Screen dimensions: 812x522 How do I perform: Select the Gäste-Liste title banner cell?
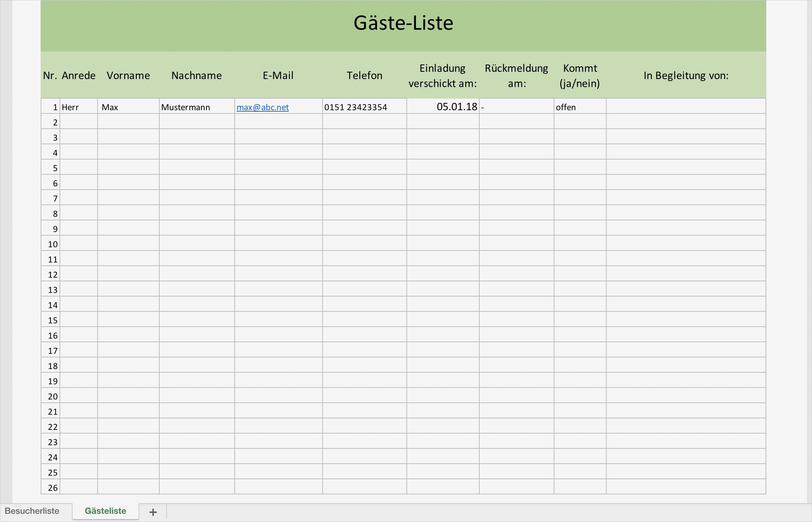click(403, 23)
